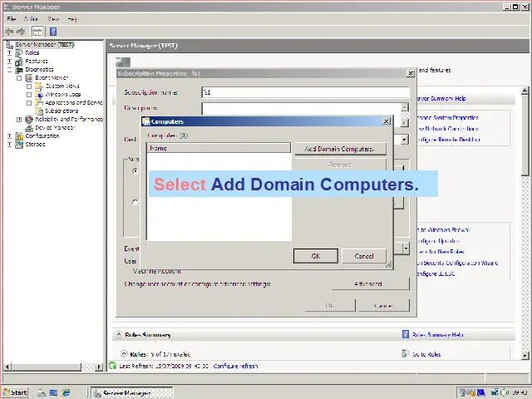Click down arrow of main pane scrollbar

(525, 356)
